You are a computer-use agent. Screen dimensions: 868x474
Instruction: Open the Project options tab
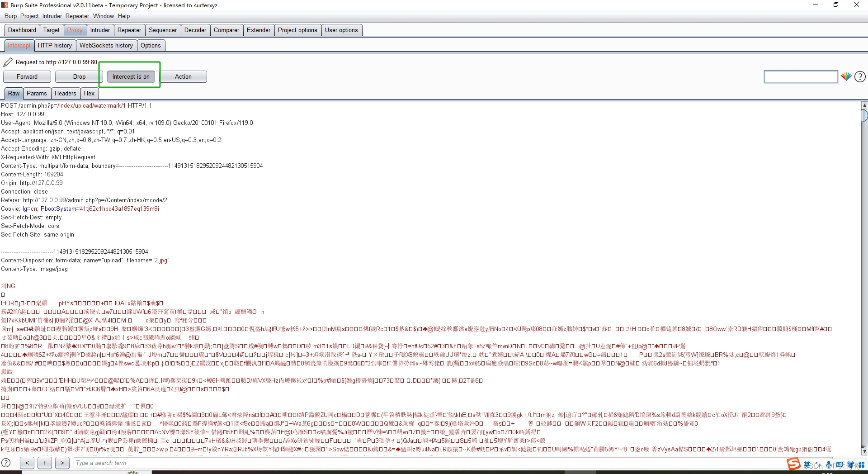[297, 30]
